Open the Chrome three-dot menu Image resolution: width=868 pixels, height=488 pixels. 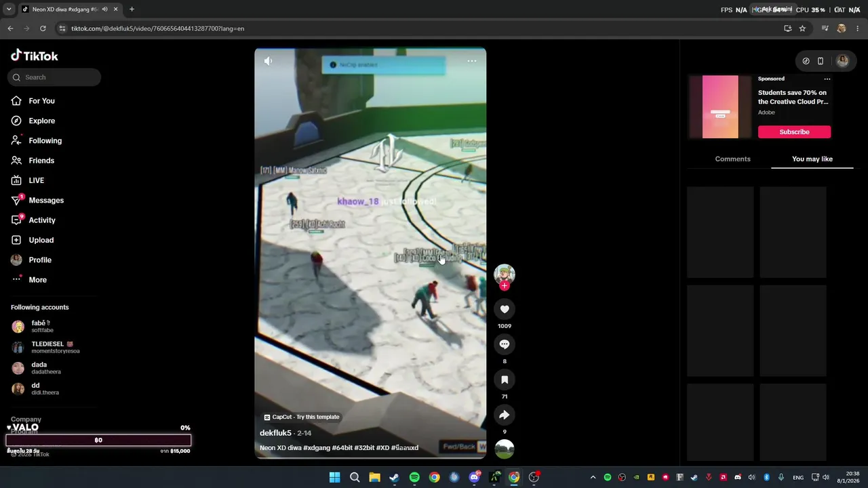point(858,28)
